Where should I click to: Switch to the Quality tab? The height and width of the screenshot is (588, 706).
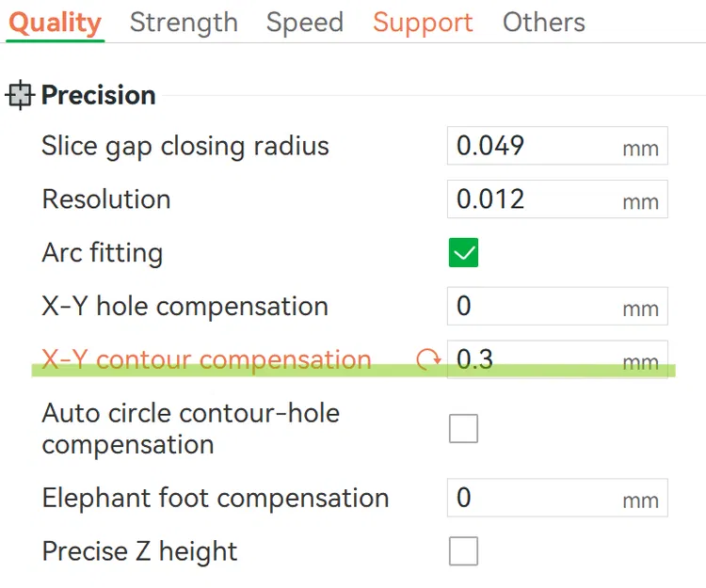[x=56, y=23]
